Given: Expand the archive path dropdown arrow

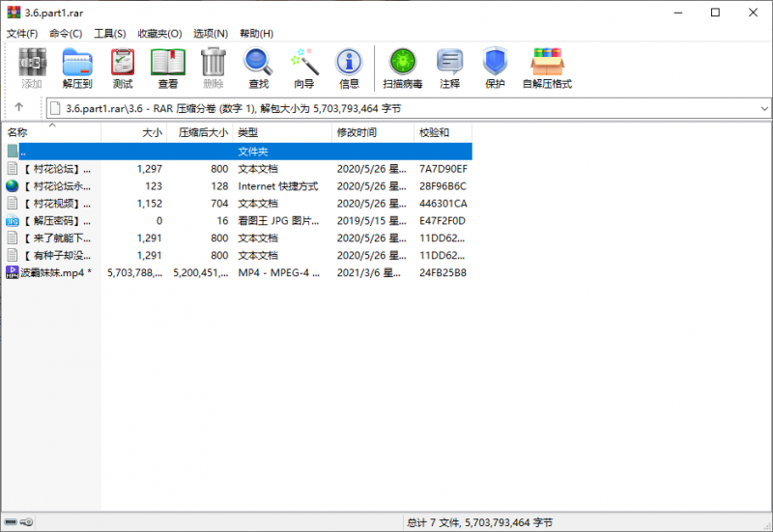Looking at the screenshot, I should pyautogui.click(x=764, y=108).
